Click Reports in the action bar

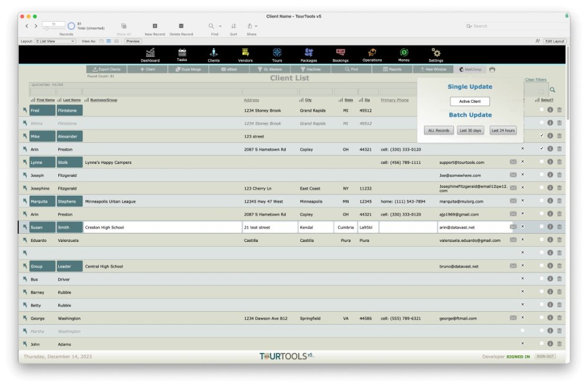392,69
